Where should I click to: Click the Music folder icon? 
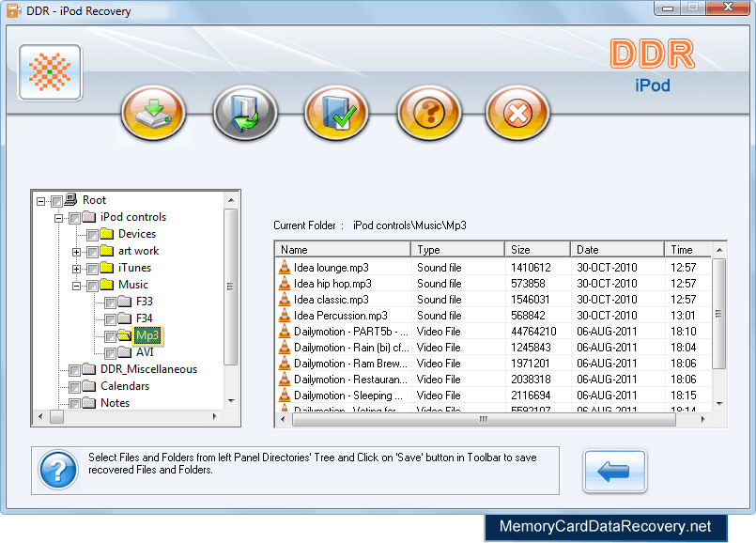106,285
